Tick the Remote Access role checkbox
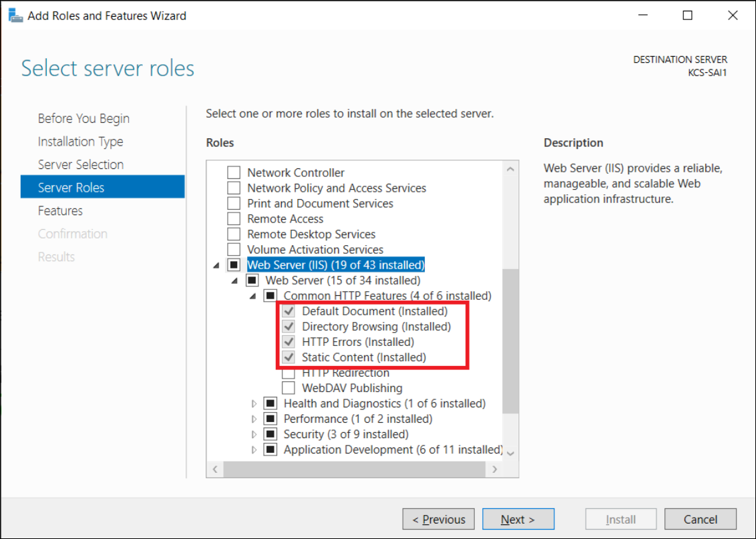 [234, 219]
